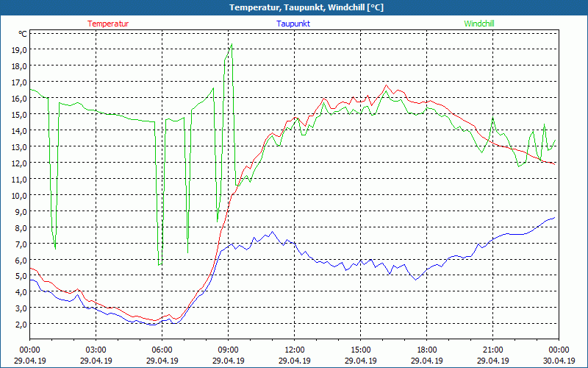
Task: Click the 15:00 time axis label
Action: 360,350
